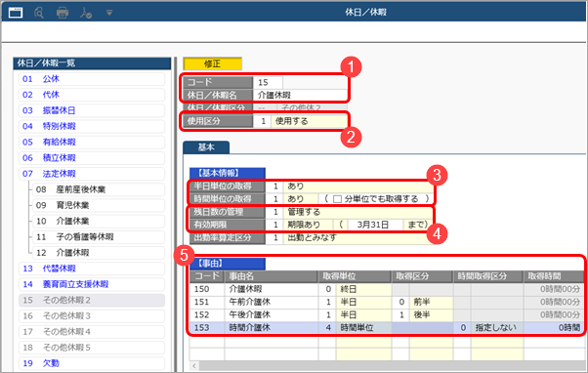Edit the 休日／休暇名 field 介護休暇
This screenshot has height=373, width=588.
point(301,96)
